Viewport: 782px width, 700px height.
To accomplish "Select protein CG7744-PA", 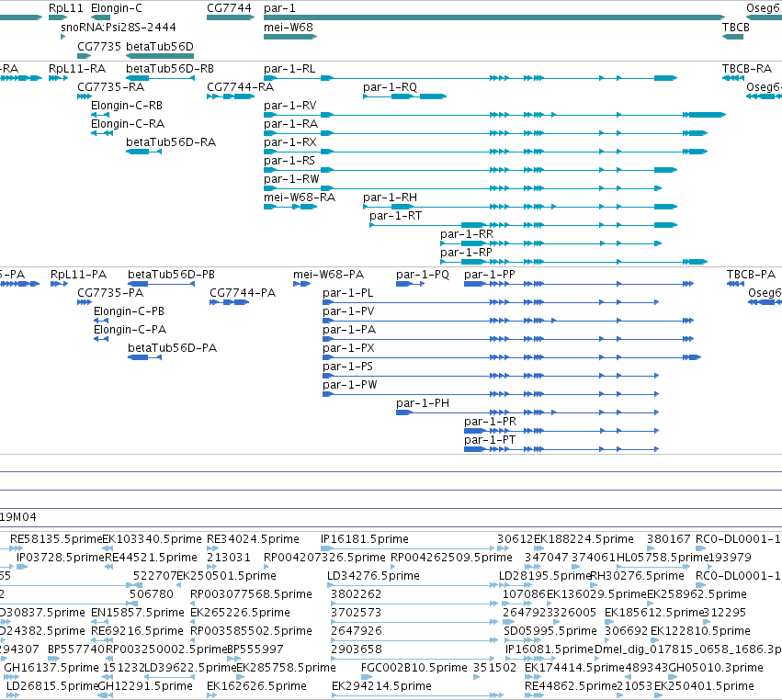I will pos(229,302).
